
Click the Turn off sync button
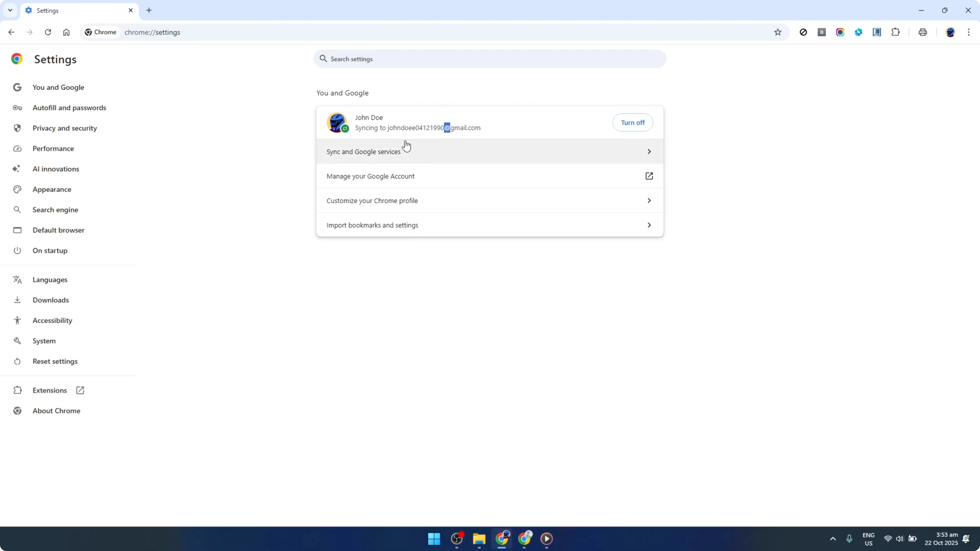tap(633, 122)
